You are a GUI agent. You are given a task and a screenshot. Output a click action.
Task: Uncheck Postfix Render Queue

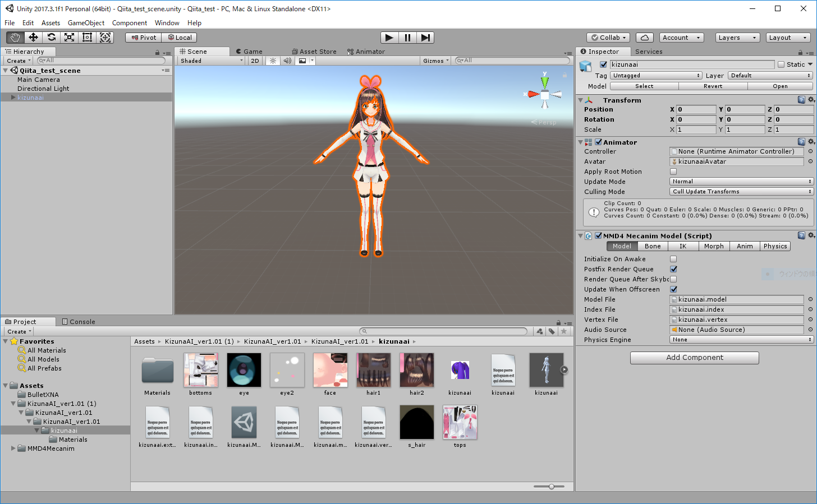(673, 269)
